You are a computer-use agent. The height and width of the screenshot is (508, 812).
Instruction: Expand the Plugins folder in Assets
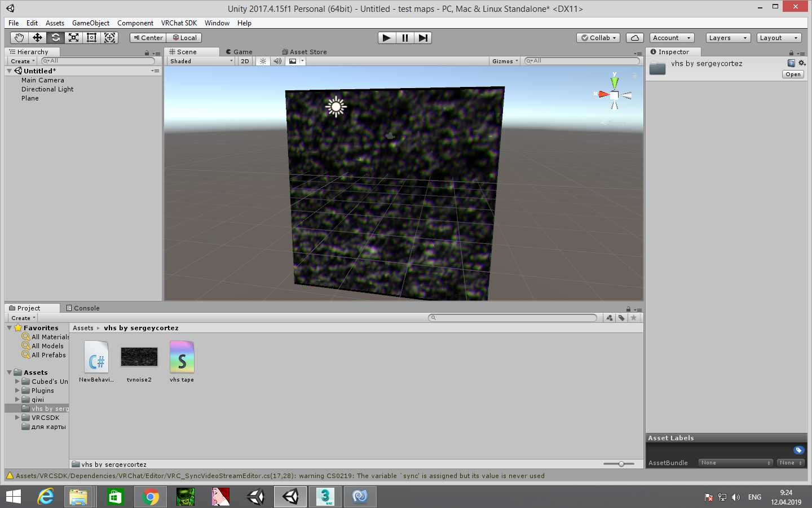point(17,391)
